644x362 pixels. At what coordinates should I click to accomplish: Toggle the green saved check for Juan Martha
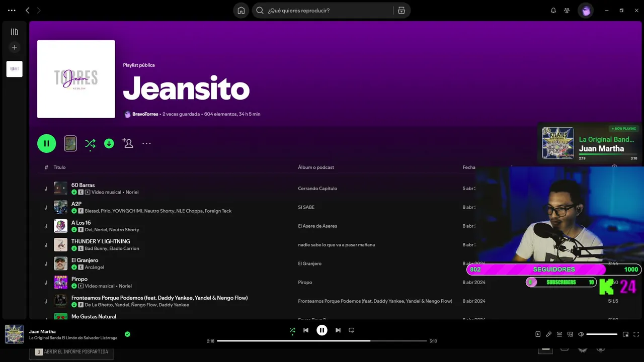point(127,334)
